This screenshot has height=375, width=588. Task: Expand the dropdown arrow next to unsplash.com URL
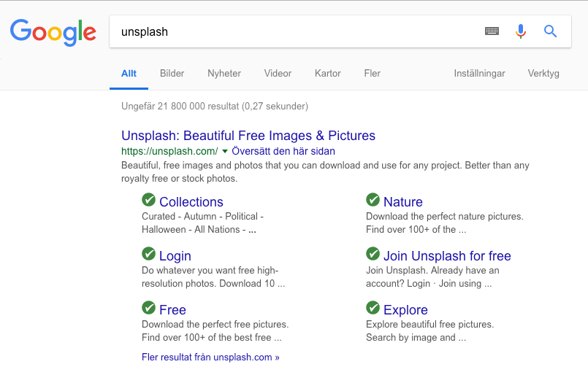(225, 151)
